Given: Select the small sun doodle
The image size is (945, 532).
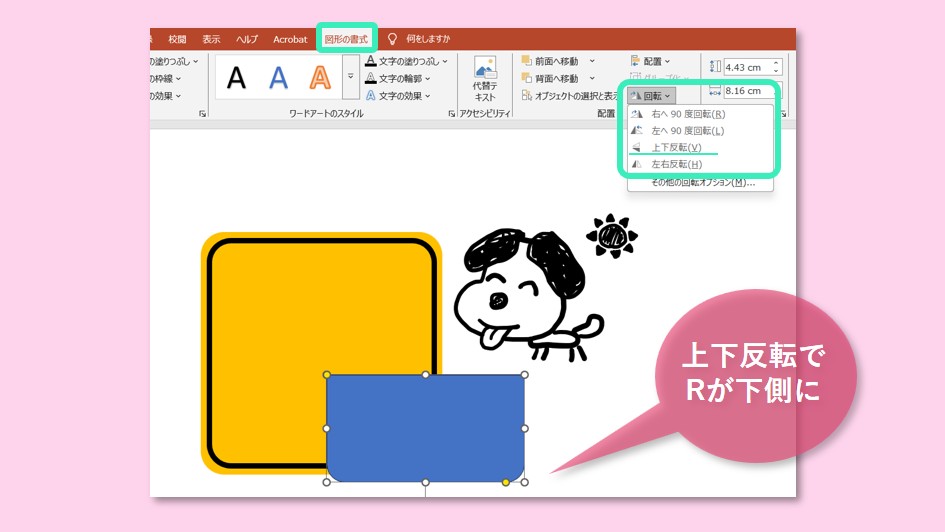Looking at the screenshot, I should click(x=612, y=236).
